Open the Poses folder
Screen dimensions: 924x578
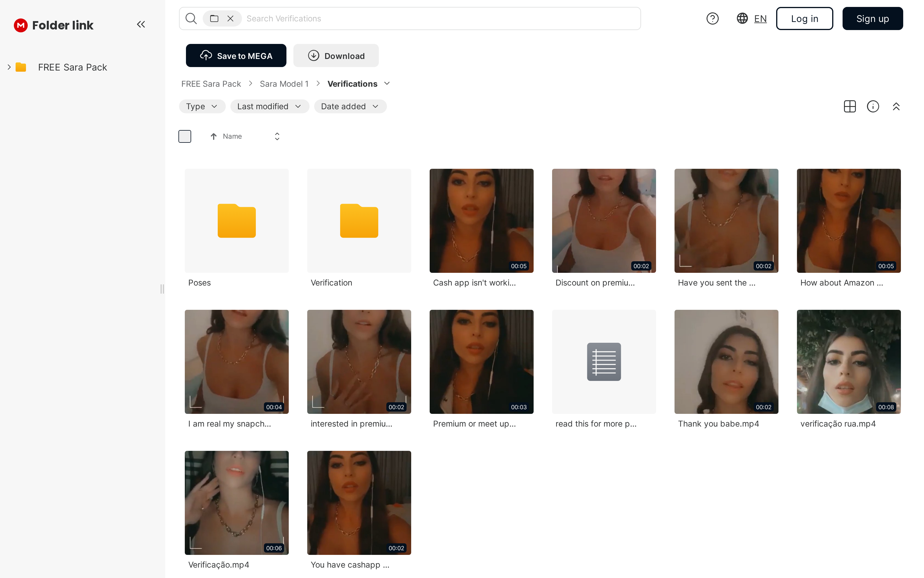237,221
